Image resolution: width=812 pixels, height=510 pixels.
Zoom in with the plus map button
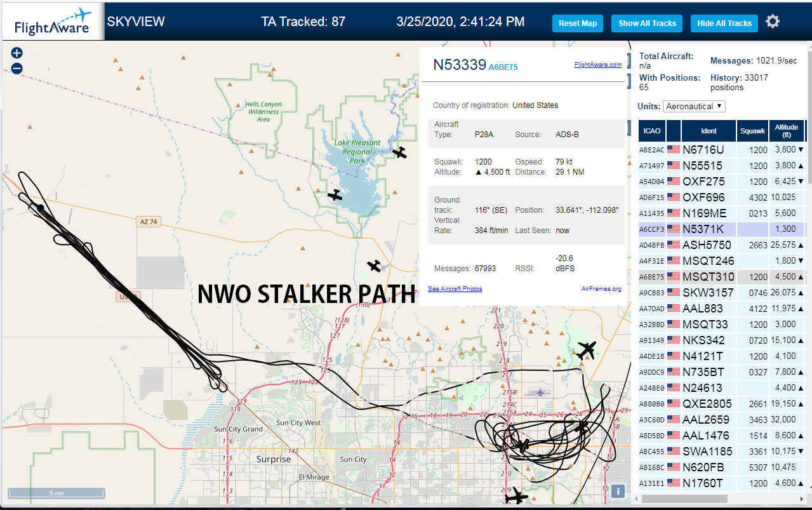pos(17,53)
